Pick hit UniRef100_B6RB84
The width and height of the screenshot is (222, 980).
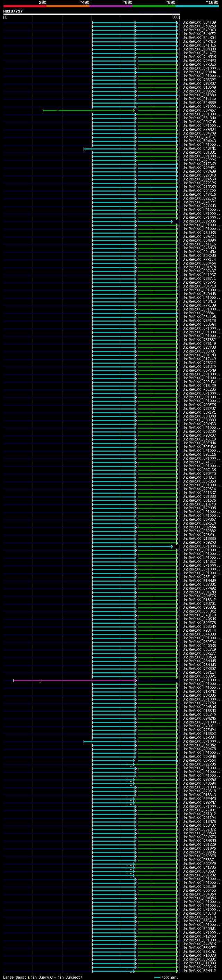(x=199, y=738)
